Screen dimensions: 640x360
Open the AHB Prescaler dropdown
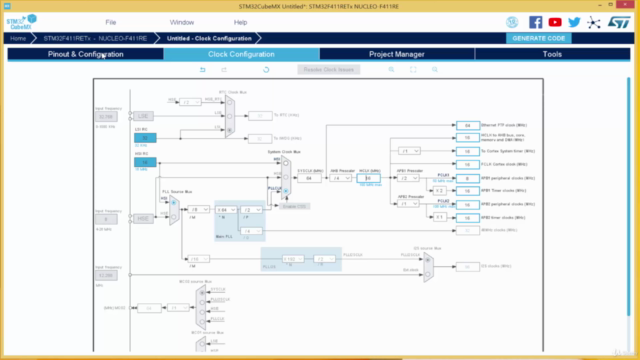(340, 178)
